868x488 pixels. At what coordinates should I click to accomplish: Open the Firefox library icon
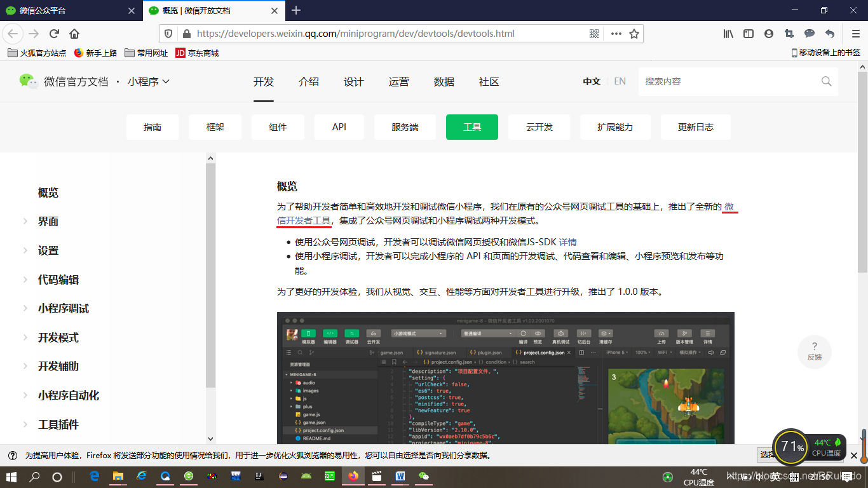point(728,33)
